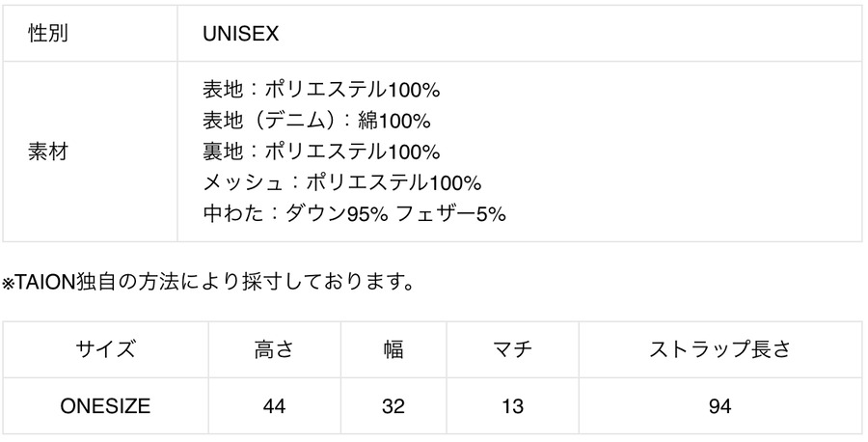Click the width value 32
868x442 pixels.
pyautogui.click(x=393, y=406)
